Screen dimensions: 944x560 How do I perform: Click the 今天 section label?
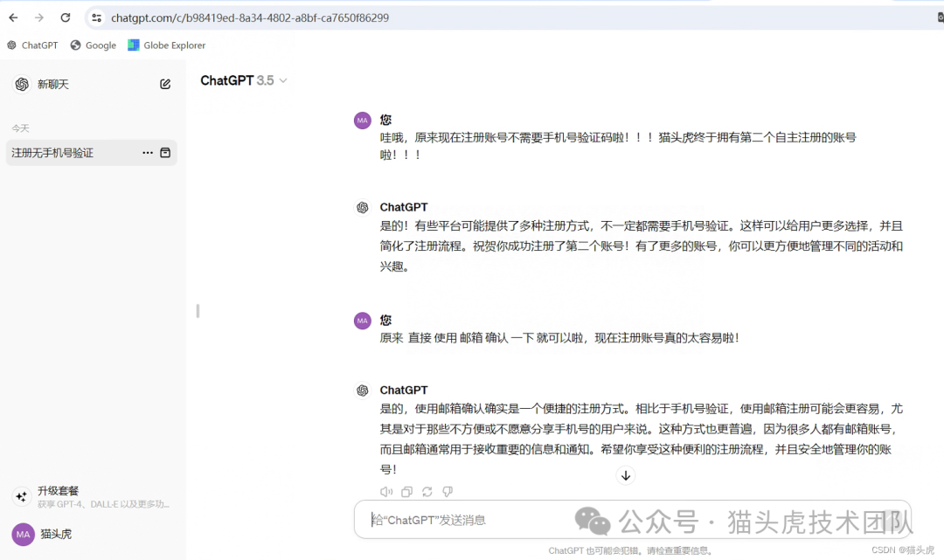(20, 128)
